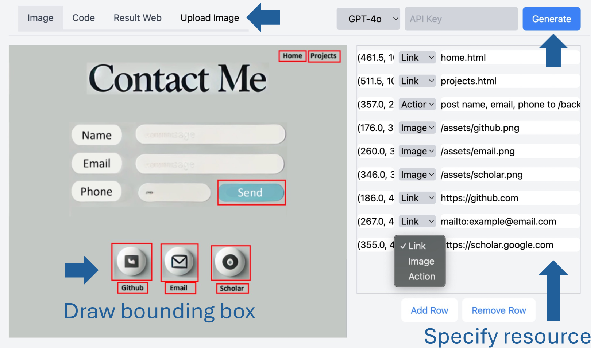The width and height of the screenshot is (606, 364).
Task: Click the Home link in the mockup
Action: pos(292,56)
